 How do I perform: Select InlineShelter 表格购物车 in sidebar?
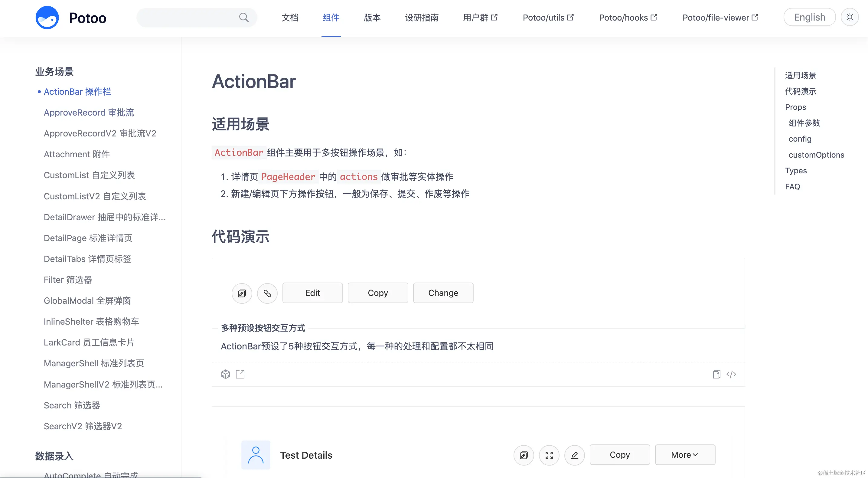(x=91, y=322)
